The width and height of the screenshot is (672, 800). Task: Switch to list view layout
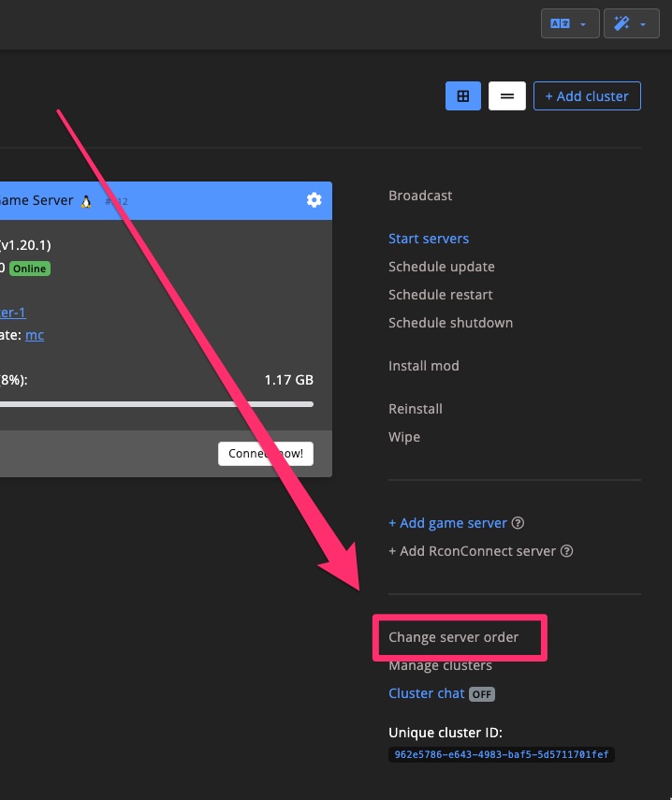pyautogui.click(x=506, y=96)
